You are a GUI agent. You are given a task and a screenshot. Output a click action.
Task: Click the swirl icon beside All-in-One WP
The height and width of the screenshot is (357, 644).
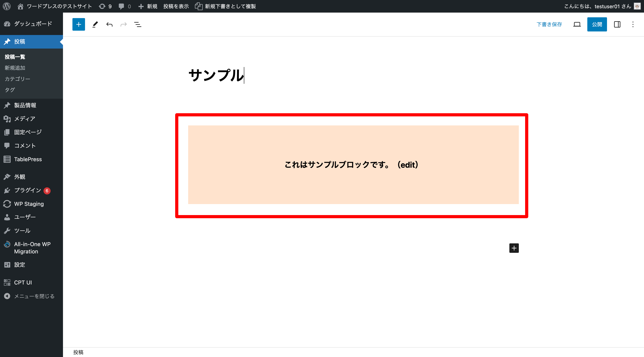pos(7,244)
